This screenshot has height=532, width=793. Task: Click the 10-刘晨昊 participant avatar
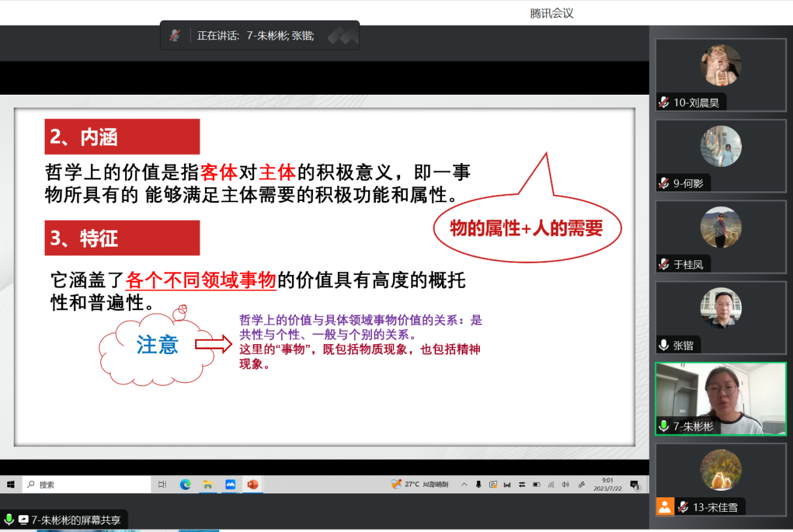point(720,65)
